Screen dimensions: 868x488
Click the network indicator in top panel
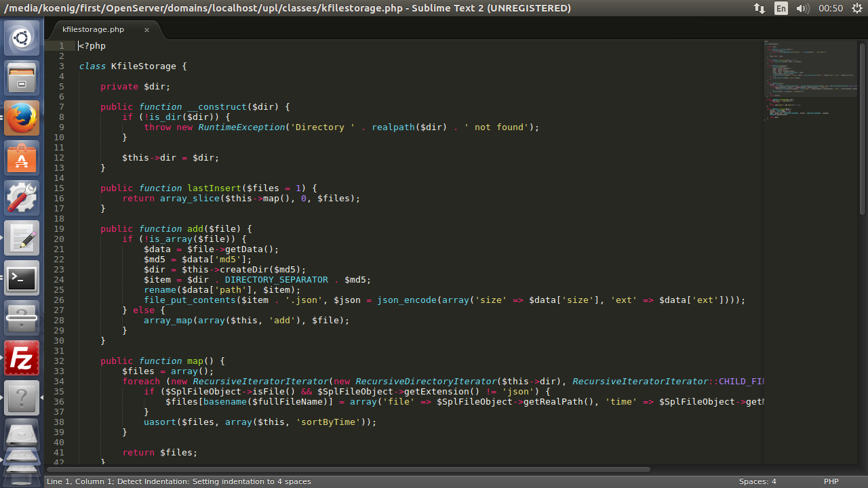tap(759, 8)
